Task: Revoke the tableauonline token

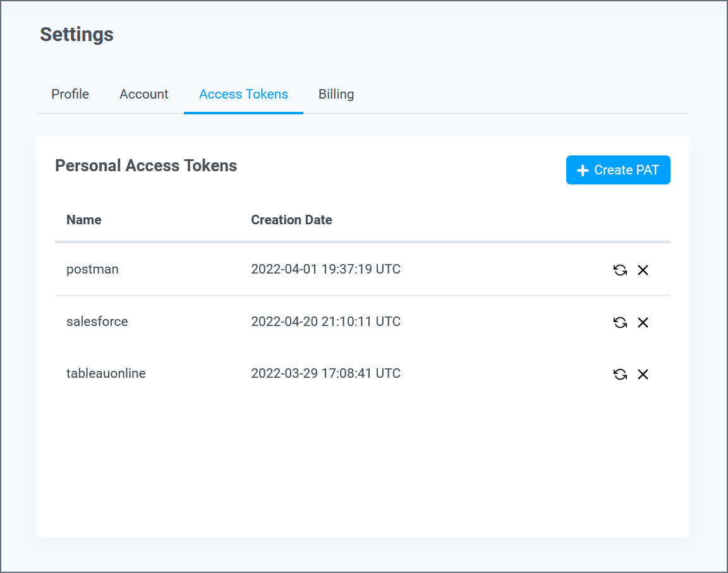Action: [643, 374]
